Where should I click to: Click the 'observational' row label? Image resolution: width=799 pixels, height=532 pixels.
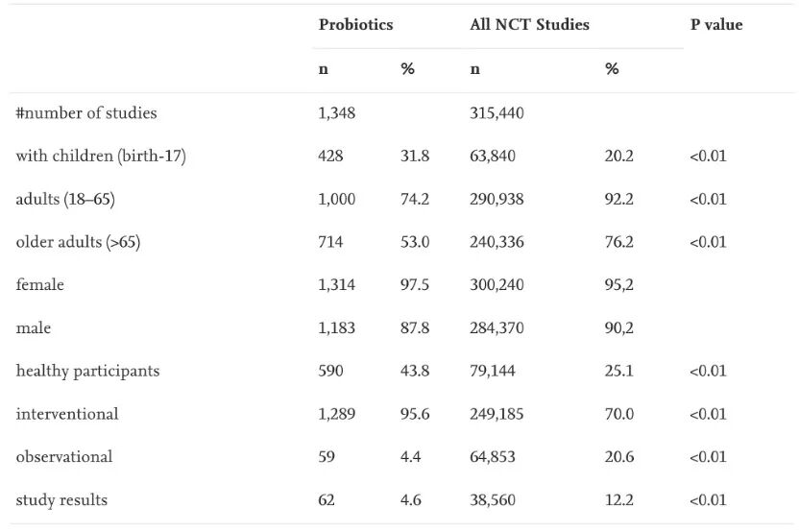tap(64, 457)
